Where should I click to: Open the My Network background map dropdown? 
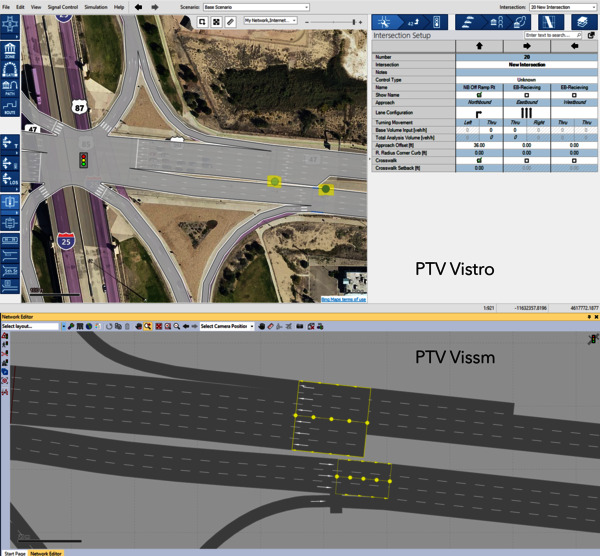[271, 20]
